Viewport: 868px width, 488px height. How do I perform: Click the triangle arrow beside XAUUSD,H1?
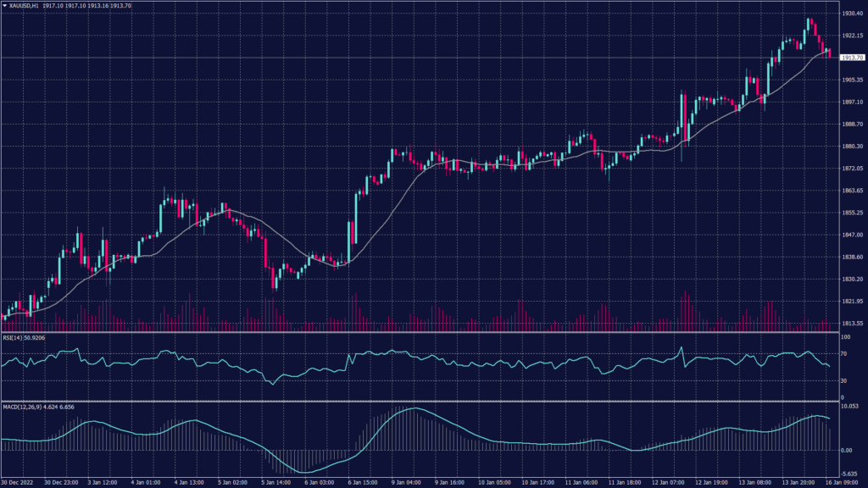(x=5, y=6)
